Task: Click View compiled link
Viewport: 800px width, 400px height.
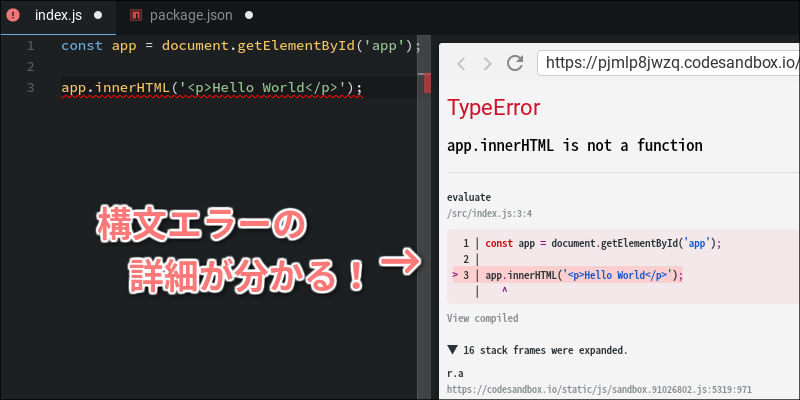Action: [x=482, y=318]
